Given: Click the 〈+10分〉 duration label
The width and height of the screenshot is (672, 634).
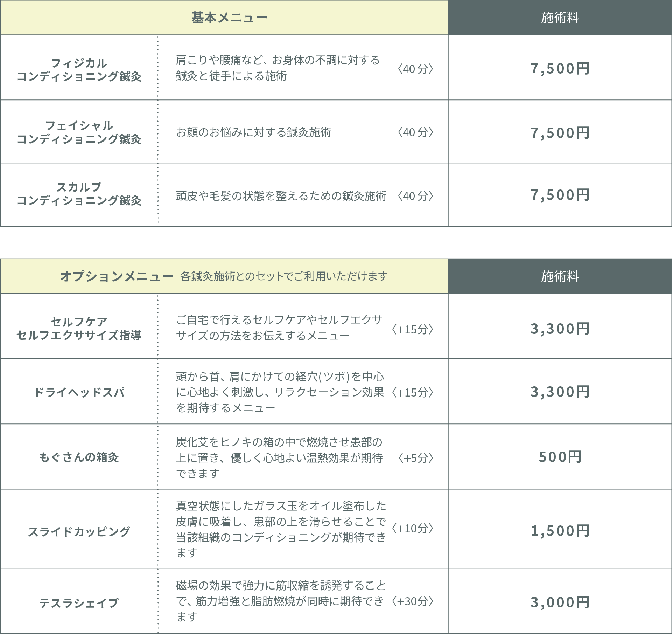Looking at the screenshot, I should (x=413, y=528).
